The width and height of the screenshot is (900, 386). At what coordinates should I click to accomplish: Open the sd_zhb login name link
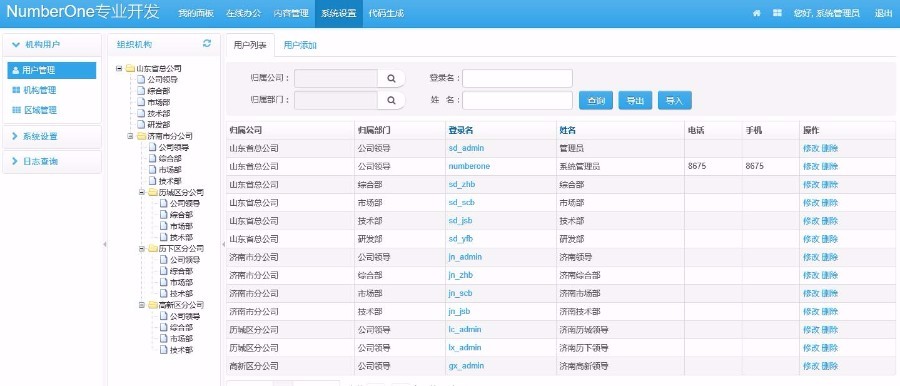pyautogui.click(x=461, y=184)
